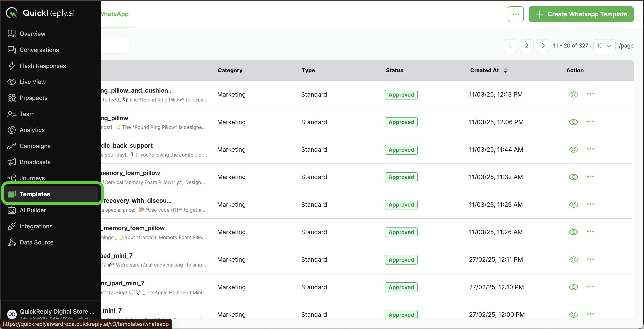The image size is (644, 329).
Task: Open Conversations from the sidebar
Action: coord(39,50)
